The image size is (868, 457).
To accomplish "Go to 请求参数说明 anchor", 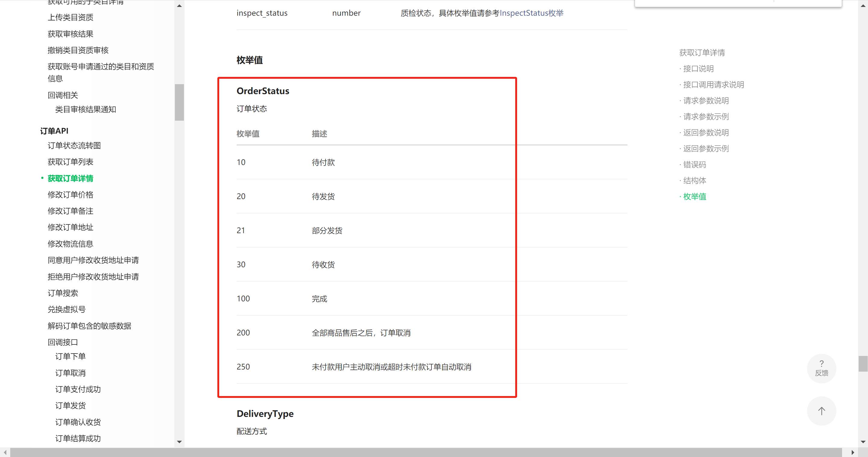I will pyautogui.click(x=705, y=100).
